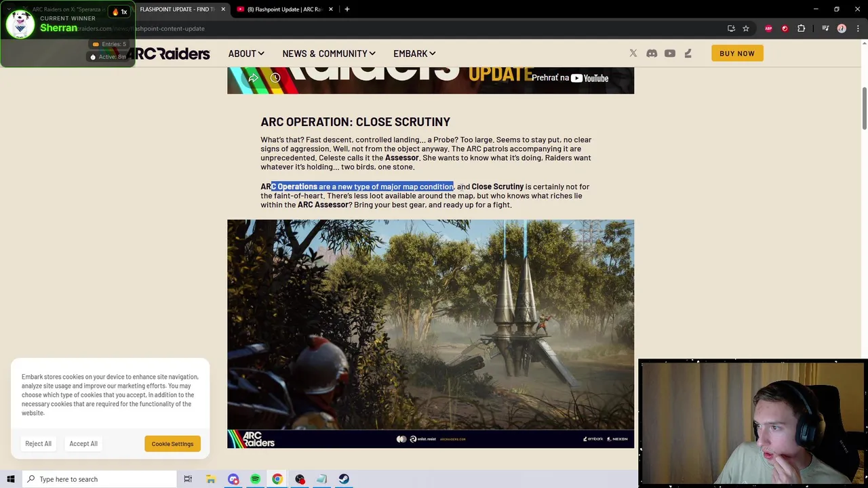
Task: Click the Embark logo icon in header
Action: (688, 54)
